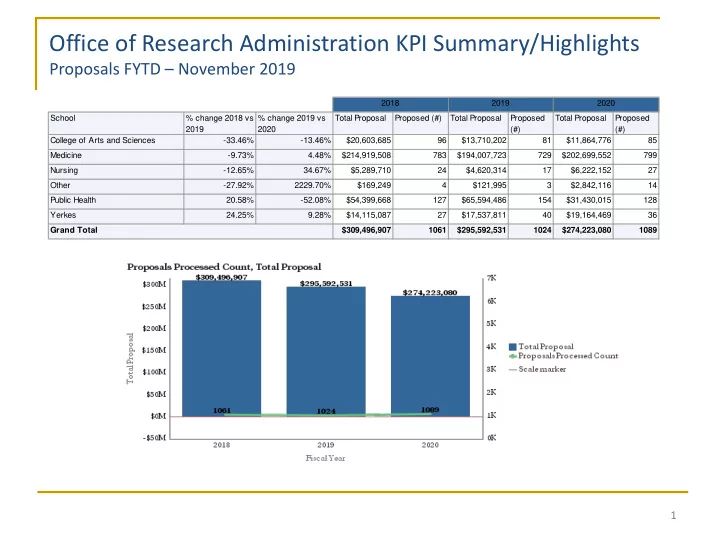Select the 2229.70% cell in Other row

click(294, 186)
